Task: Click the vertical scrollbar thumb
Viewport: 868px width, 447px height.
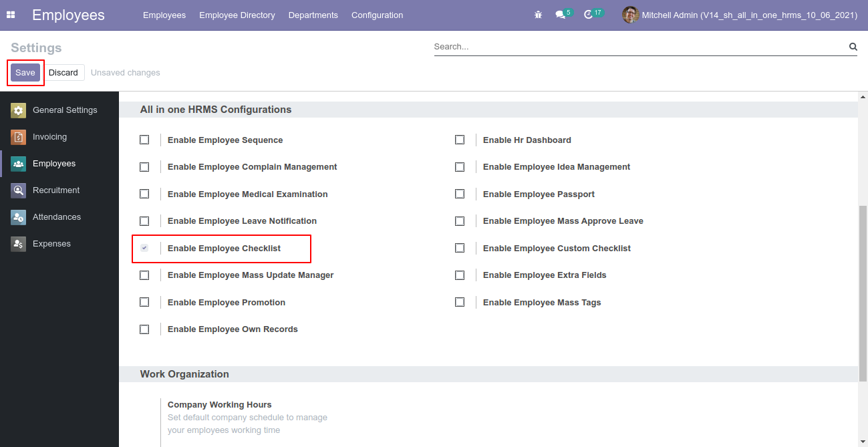Action: coord(863,293)
